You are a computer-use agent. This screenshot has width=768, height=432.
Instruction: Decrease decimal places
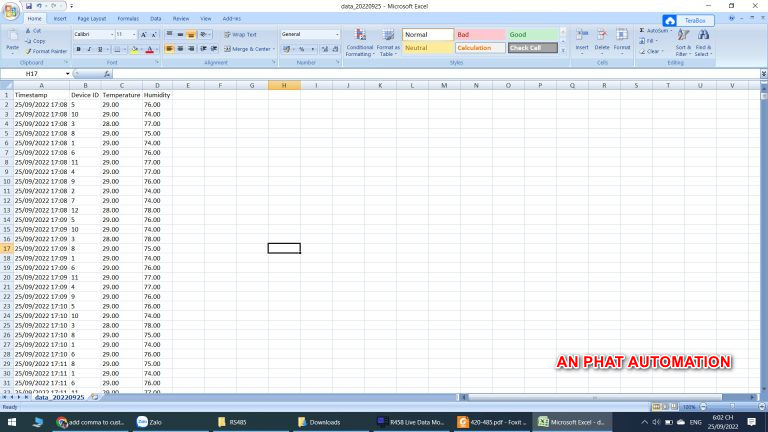coord(336,49)
